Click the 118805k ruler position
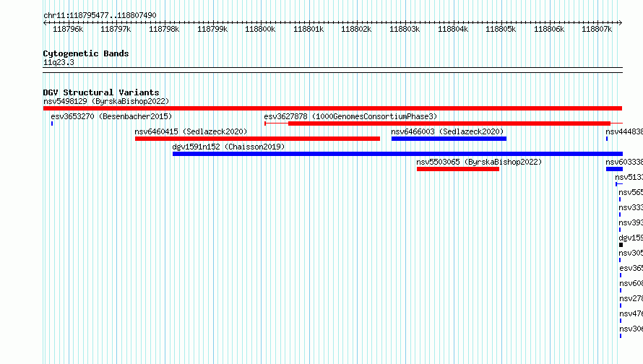The width and height of the screenshot is (643, 364). 501,29
